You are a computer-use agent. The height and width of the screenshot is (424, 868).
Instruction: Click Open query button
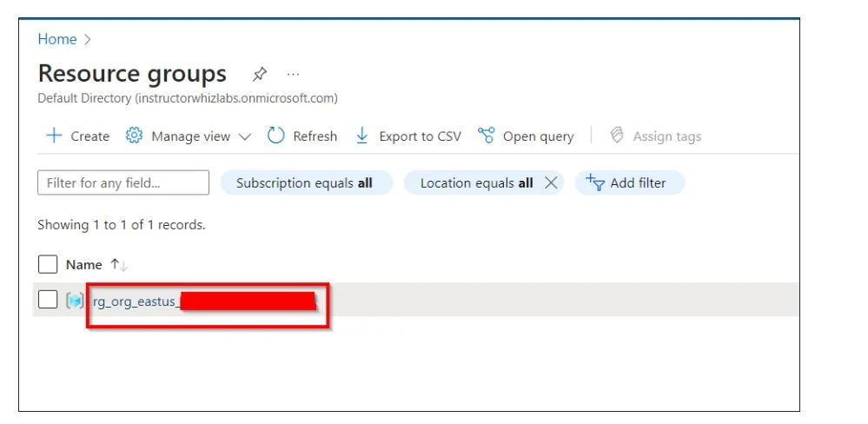pos(526,136)
